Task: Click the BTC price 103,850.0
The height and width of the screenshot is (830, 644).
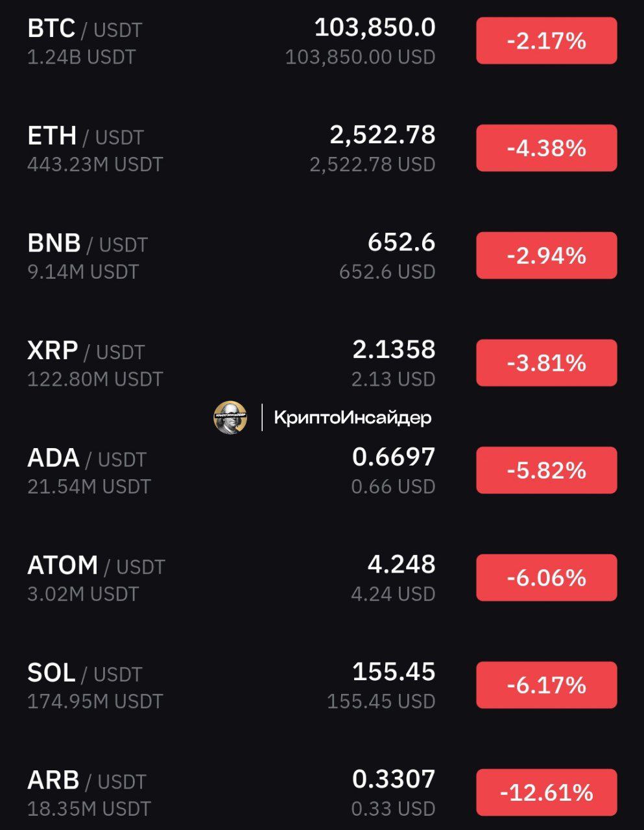Action: click(375, 28)
